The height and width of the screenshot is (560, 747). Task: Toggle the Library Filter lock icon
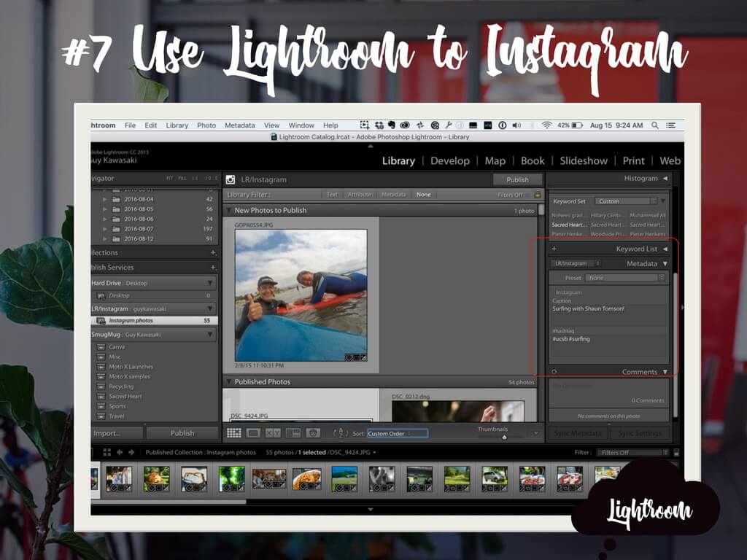tap(538, 195)
